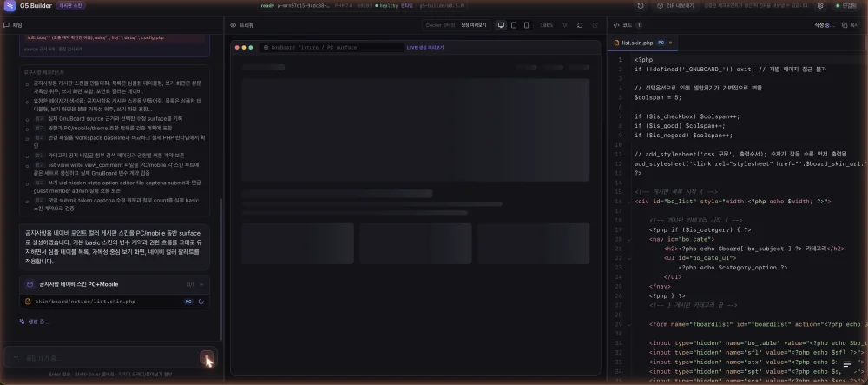Click the spinner icon on list.skin.php row
This screenshot has width=868, height=385.
(x=201, y=302)
